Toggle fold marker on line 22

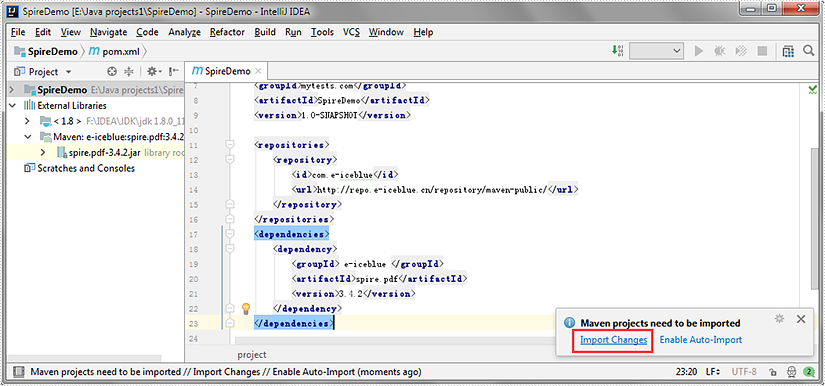pos(229,308)
